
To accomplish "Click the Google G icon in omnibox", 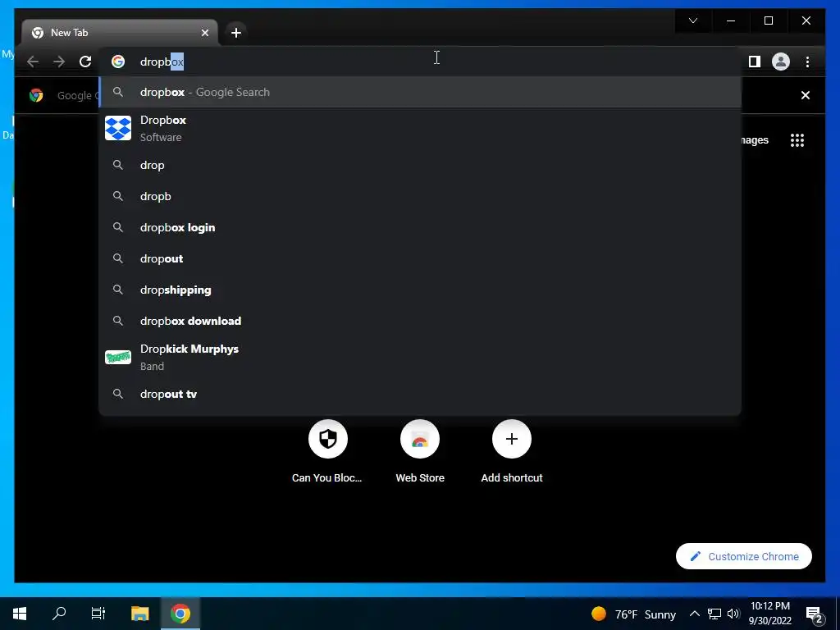I will pyautogui.click(x=118, y=62).
